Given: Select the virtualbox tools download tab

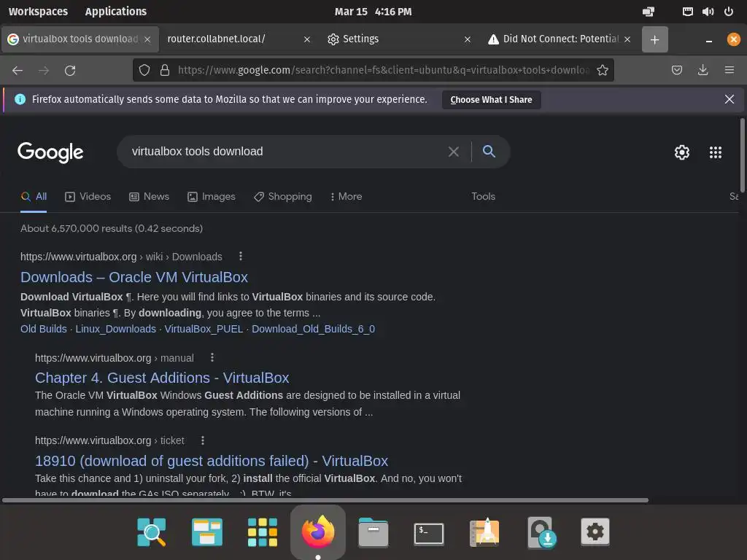Looking at the screenshot, I should (x=80, y=39).
